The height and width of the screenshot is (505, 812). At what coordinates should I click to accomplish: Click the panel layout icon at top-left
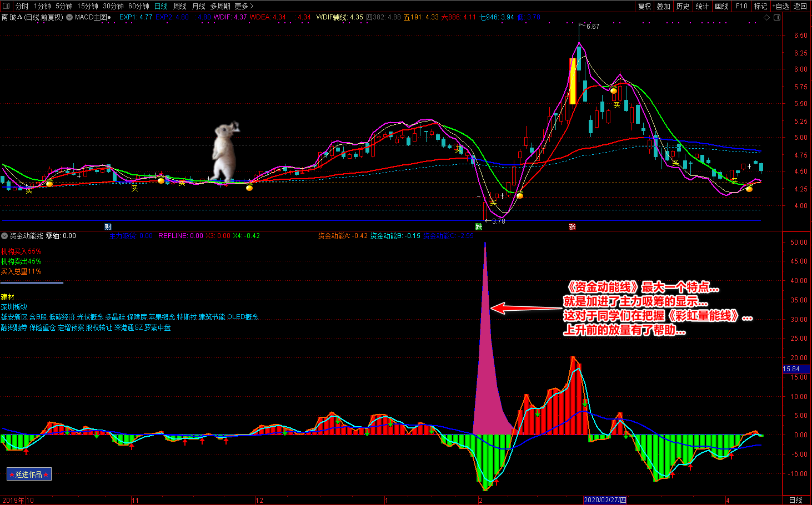6,6
